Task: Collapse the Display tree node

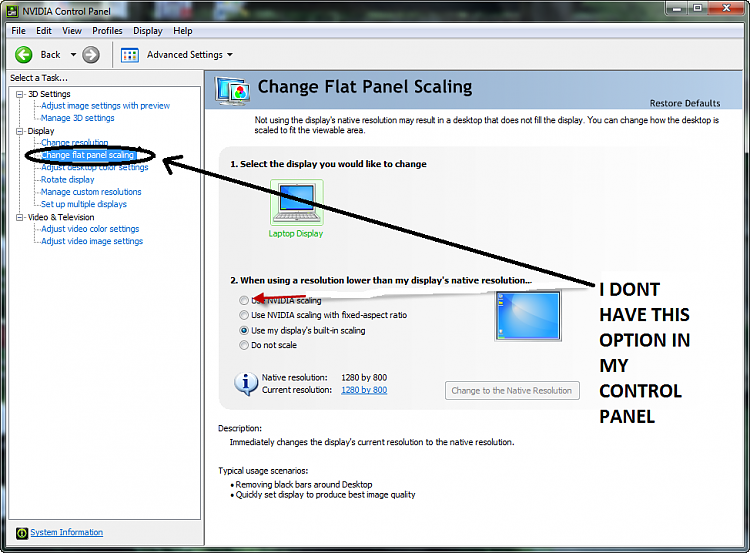Action: [20, 131]
